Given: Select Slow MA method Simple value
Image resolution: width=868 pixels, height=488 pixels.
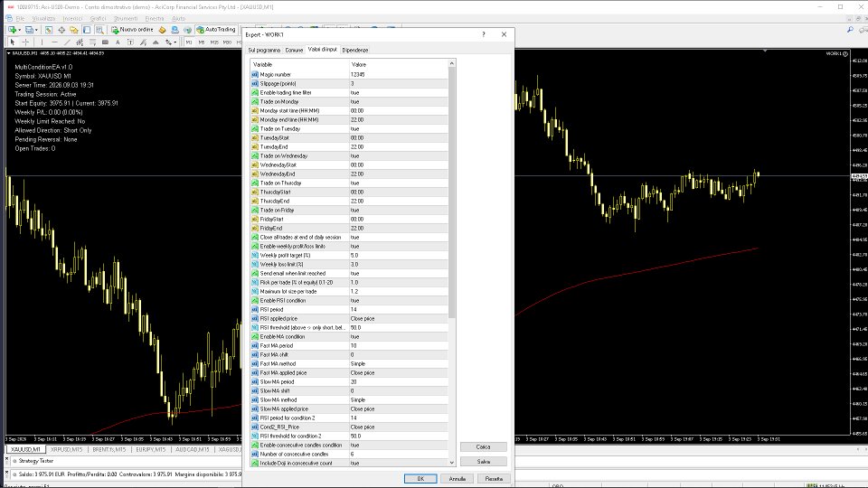Looking at the screenshot, I should pos(399,400).
